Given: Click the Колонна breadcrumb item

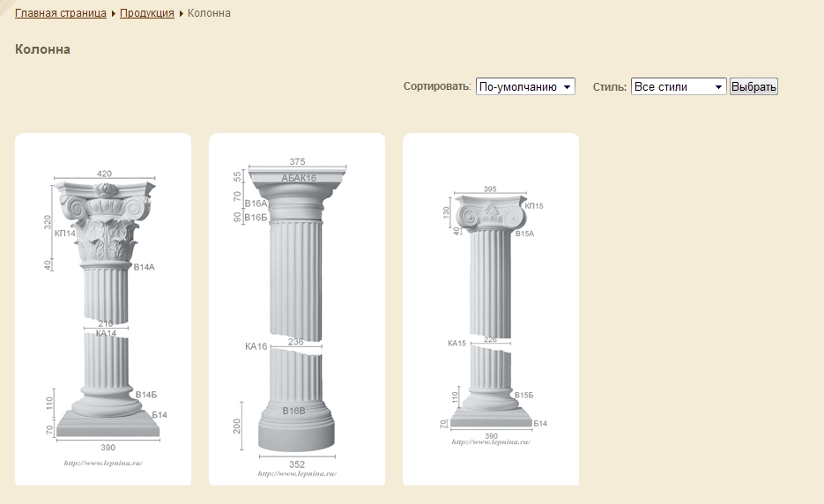Looking at the screenshot, I should [209, 14].
